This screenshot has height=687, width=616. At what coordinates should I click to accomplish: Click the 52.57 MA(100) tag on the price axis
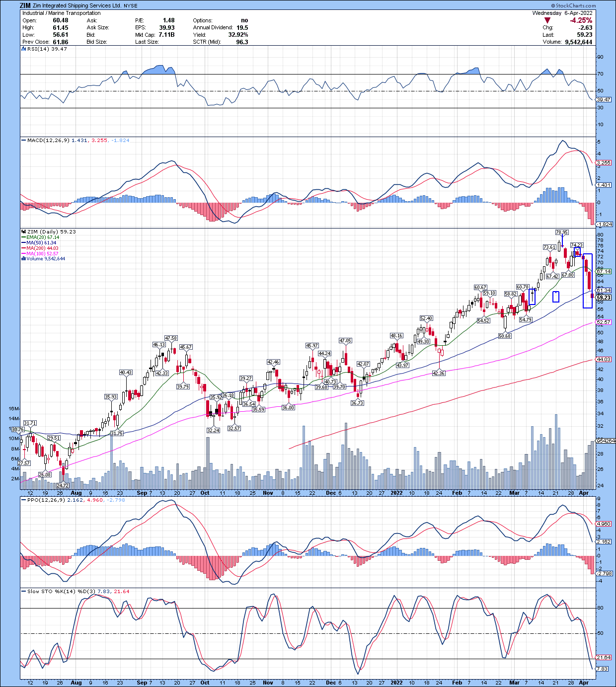604,323
